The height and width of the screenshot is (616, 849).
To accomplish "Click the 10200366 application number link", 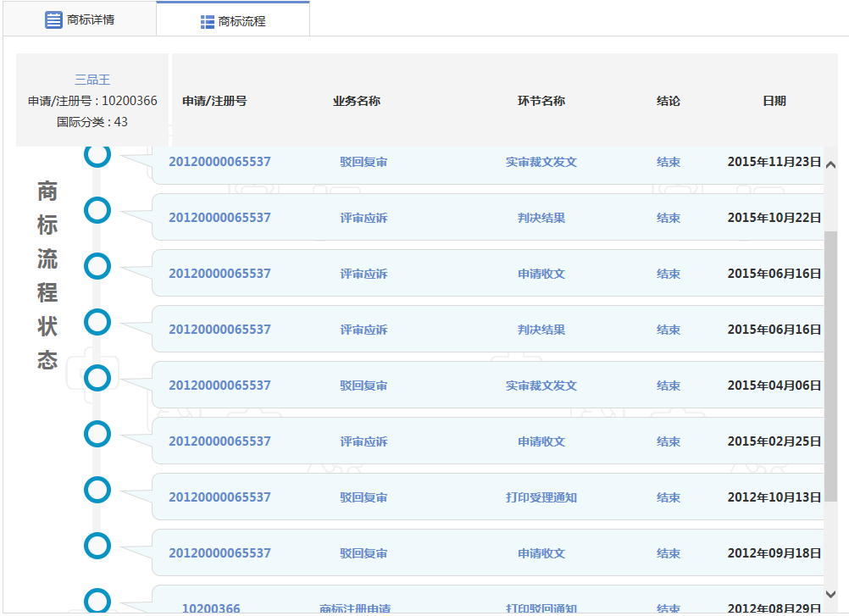I will (212, 608).
